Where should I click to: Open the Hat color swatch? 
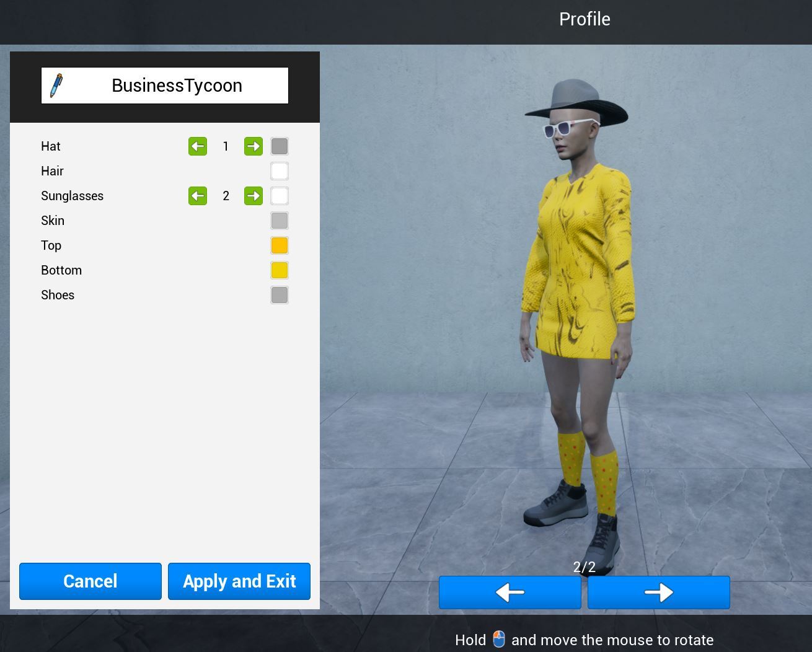(280, 146)
